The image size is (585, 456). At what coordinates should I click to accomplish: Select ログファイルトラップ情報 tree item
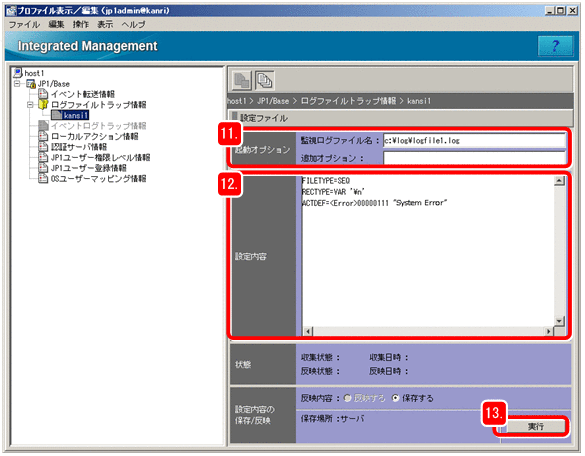coord(98,104)
